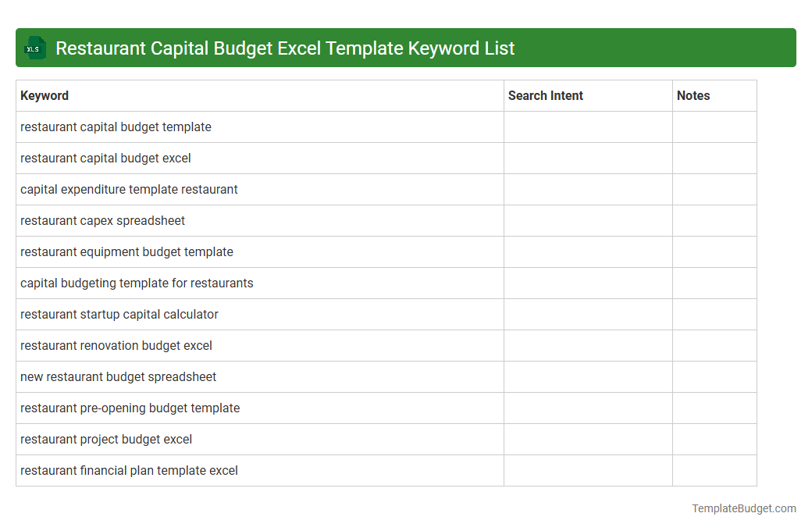The width and height of the screenshot is (812, 531).
Task: Click the empty Search Intent cell in first row
Action: [x=587, y=127]
